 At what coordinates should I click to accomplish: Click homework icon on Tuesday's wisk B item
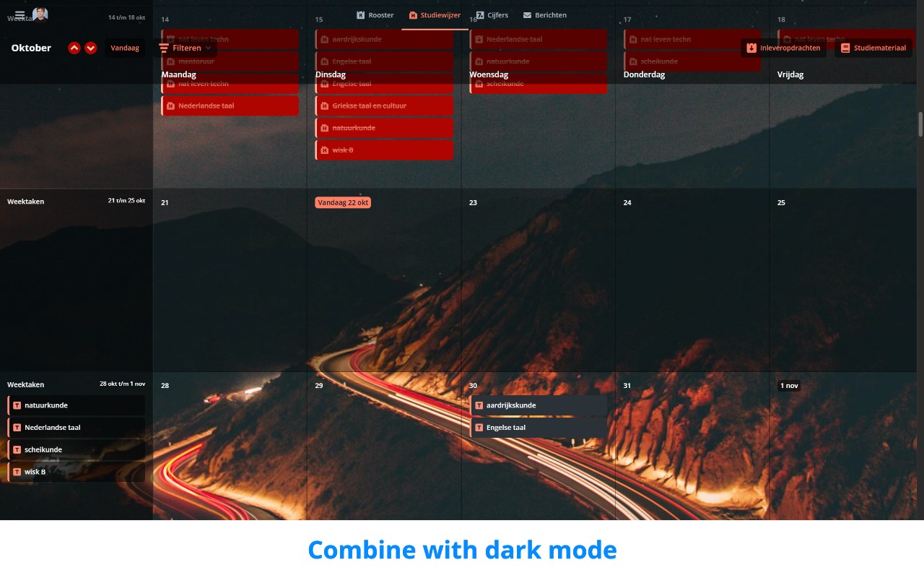[x=324, y=150]
